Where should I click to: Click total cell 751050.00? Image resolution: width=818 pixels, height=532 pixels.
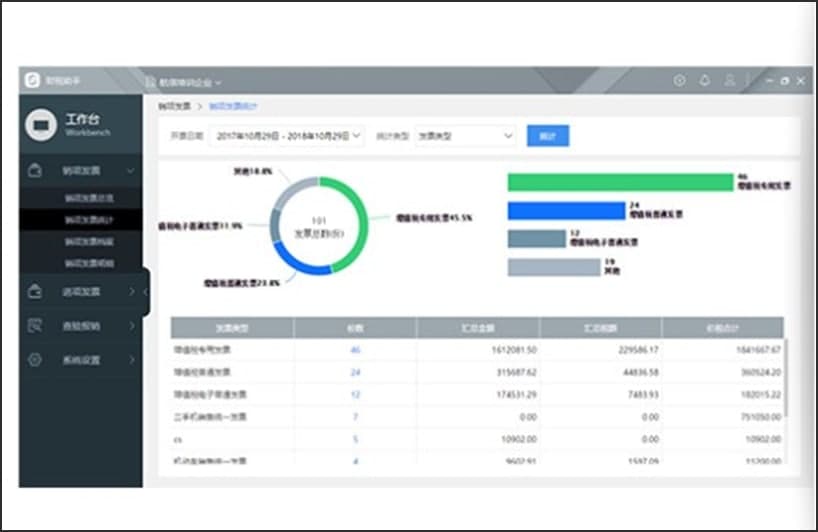pyautogui.click(x=762, y=417)
